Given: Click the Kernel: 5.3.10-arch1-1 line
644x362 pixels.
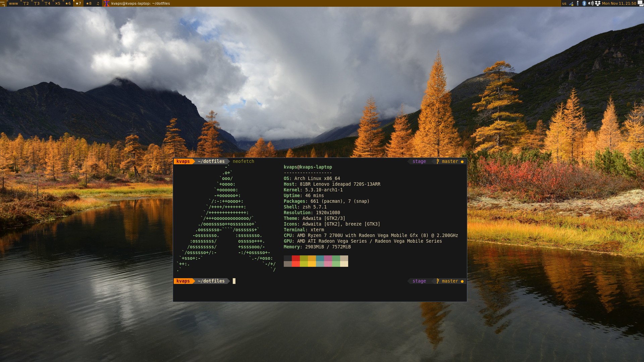Looking at the screenshot, I should [x=313, y=190].
